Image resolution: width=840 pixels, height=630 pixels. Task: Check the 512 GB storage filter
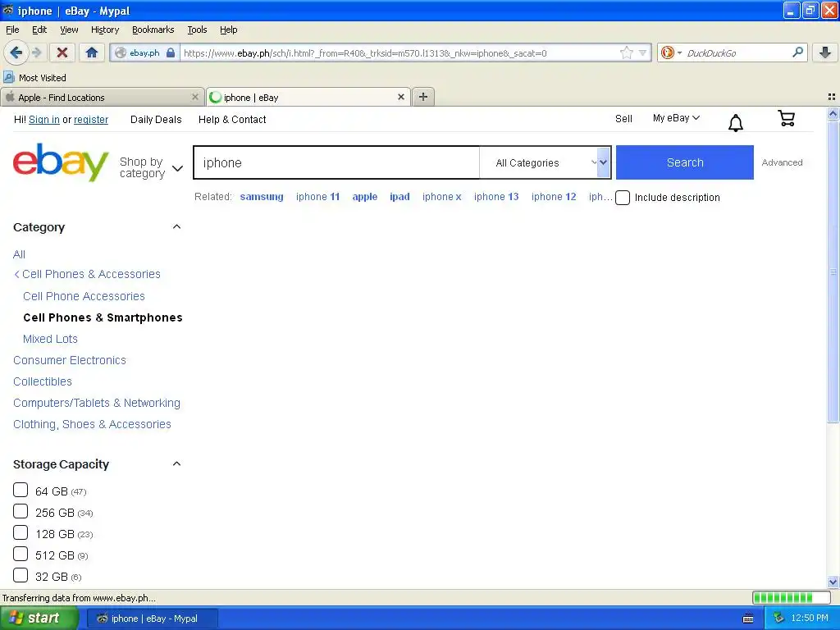21,554
